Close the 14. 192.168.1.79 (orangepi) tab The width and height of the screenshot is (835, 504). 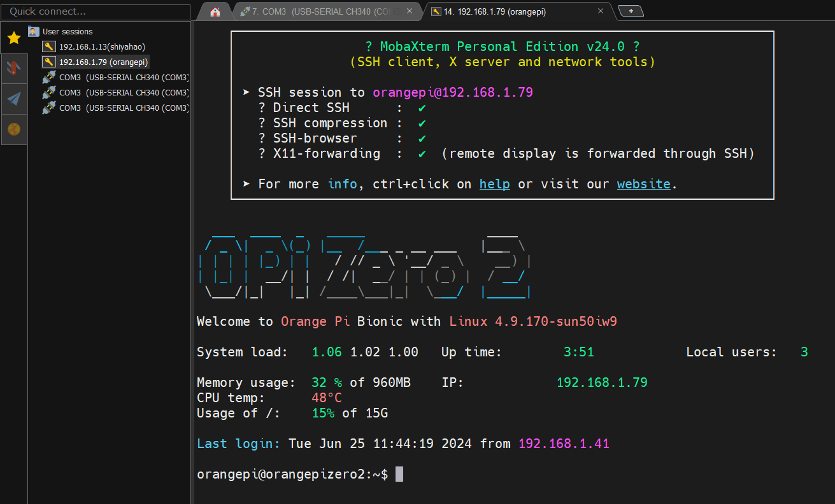(x=601, y=11)
